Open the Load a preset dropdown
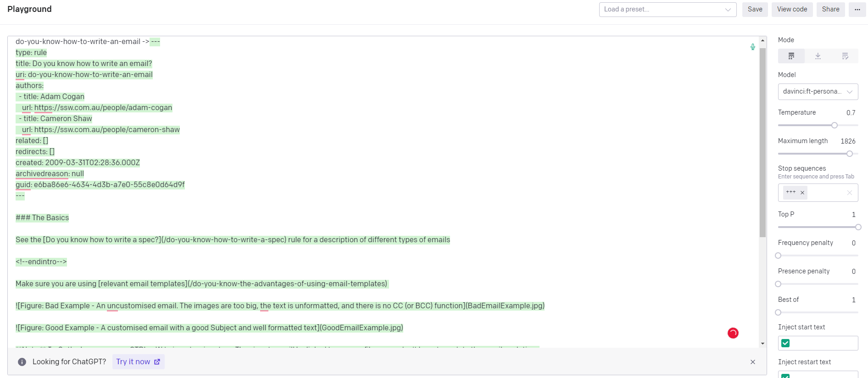This screenshot has height=378, width=868. (668, 10)
